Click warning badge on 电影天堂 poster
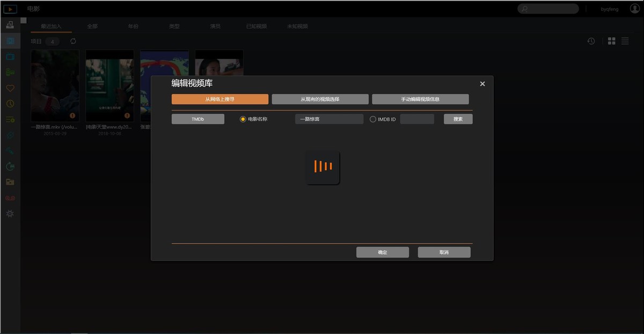644x334 pixels. click(127, 115)
